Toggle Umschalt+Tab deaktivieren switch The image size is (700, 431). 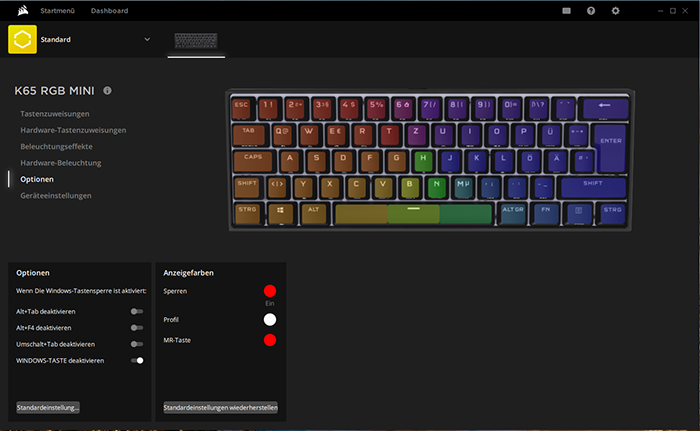point(137,344)
